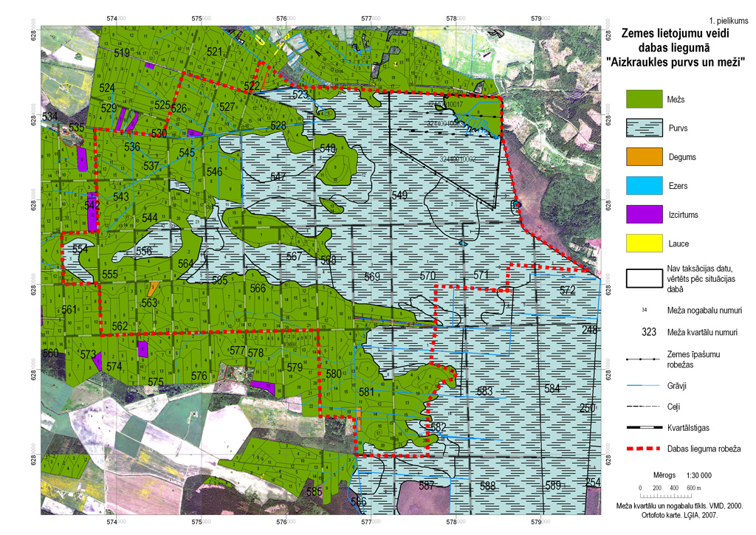This screenshot has height=535, width=756.
Task: Click the hatched Purvs legend swatch
Action: click(x=644, y=127)
